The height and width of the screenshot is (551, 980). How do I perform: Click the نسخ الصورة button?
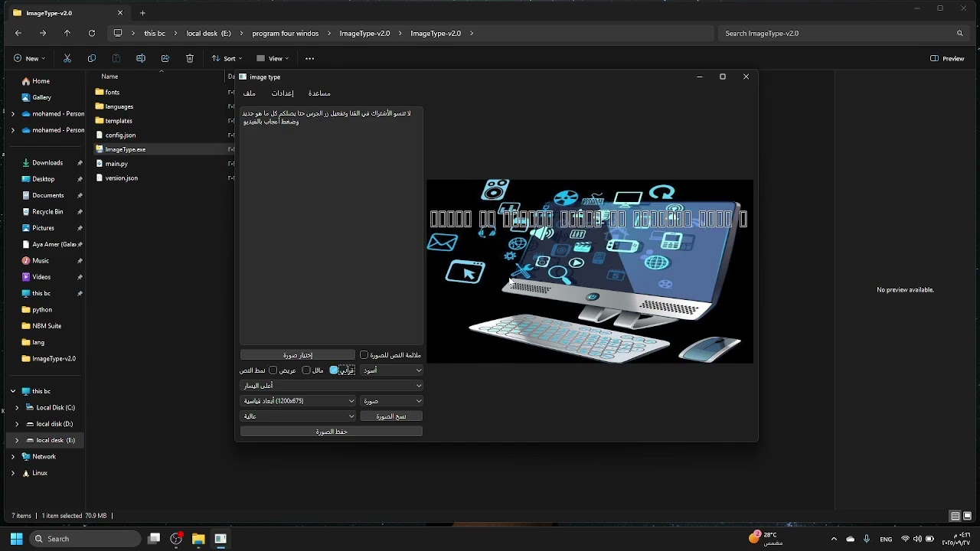coord(391,416)
